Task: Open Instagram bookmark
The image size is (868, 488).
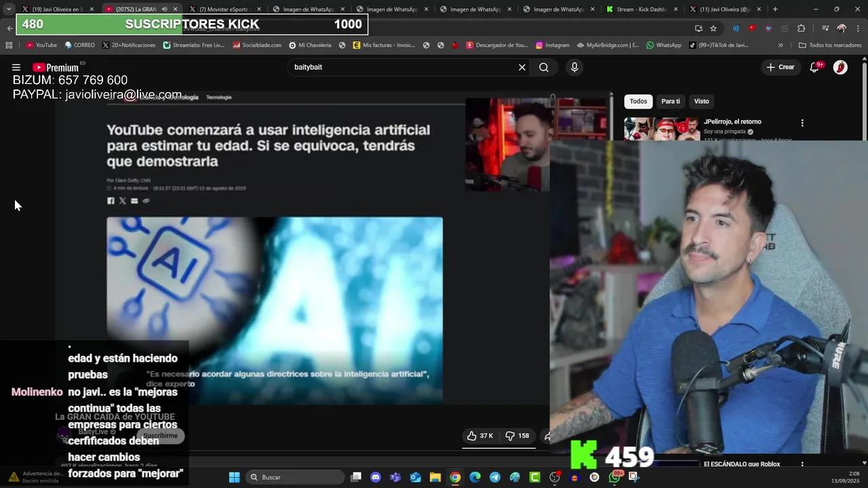Action: [x=552, y=45]
